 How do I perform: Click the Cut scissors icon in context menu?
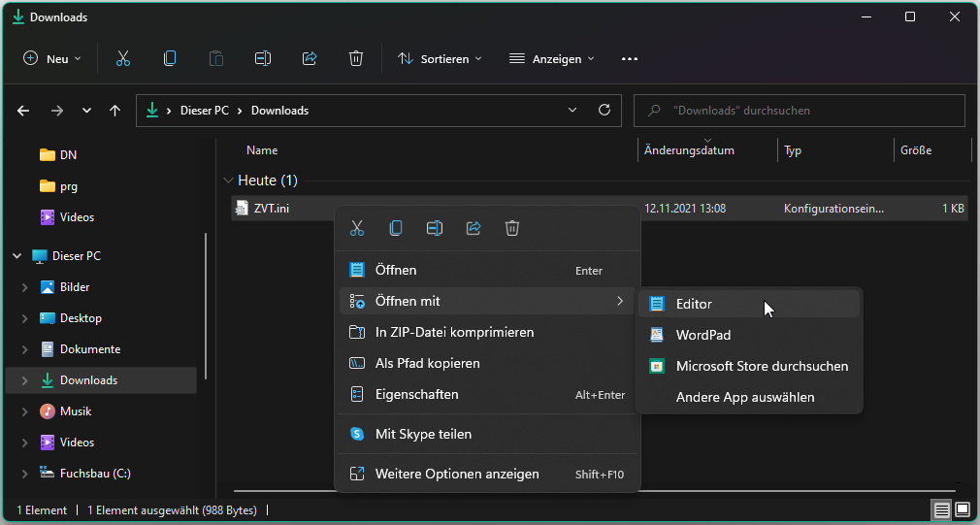[x=357, y=228]
